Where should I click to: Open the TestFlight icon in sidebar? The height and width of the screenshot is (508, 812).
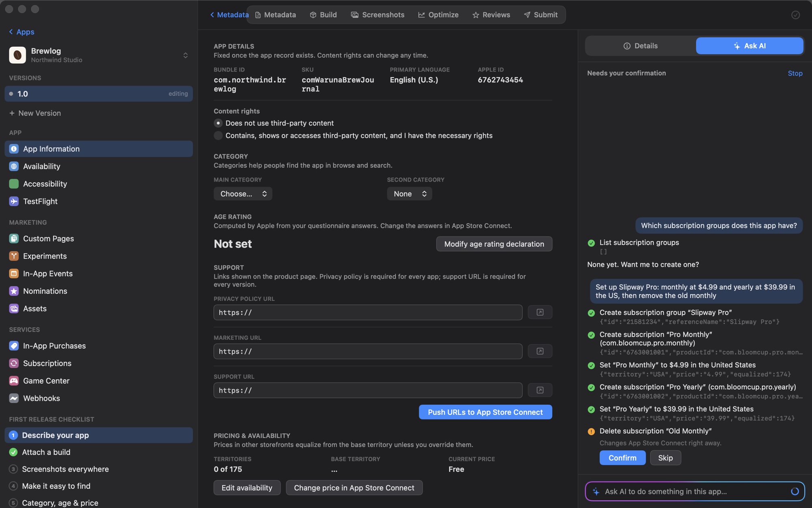[x=14, y=201]
